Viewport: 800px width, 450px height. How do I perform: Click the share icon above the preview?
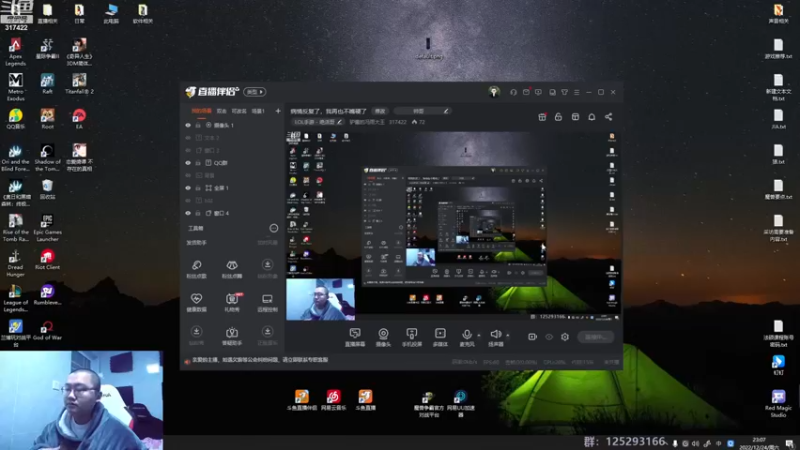(609, 117)
